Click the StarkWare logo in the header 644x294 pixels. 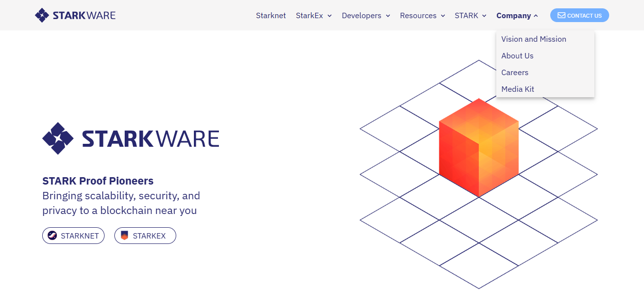(x=75, y=15)
